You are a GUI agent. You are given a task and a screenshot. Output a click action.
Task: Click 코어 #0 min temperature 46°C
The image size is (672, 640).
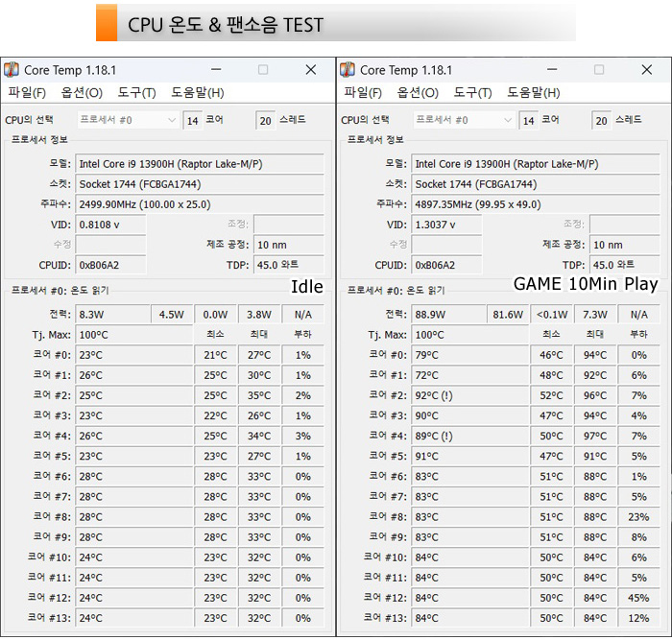tap(552, 355)
